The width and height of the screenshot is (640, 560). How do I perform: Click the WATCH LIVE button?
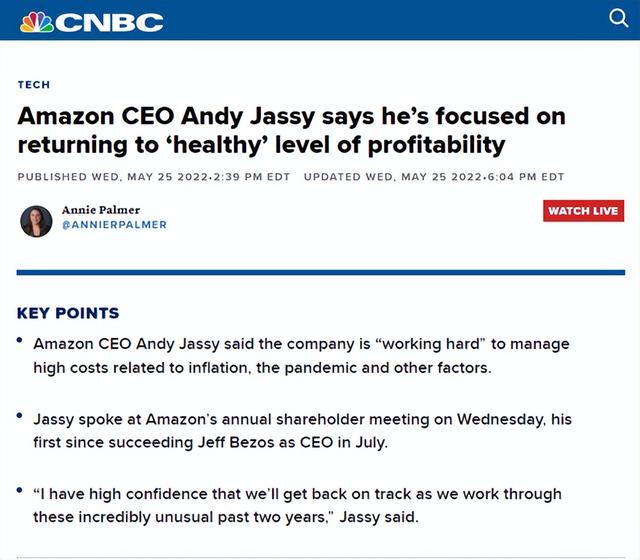pyautogui.click(x=583, y=211)
